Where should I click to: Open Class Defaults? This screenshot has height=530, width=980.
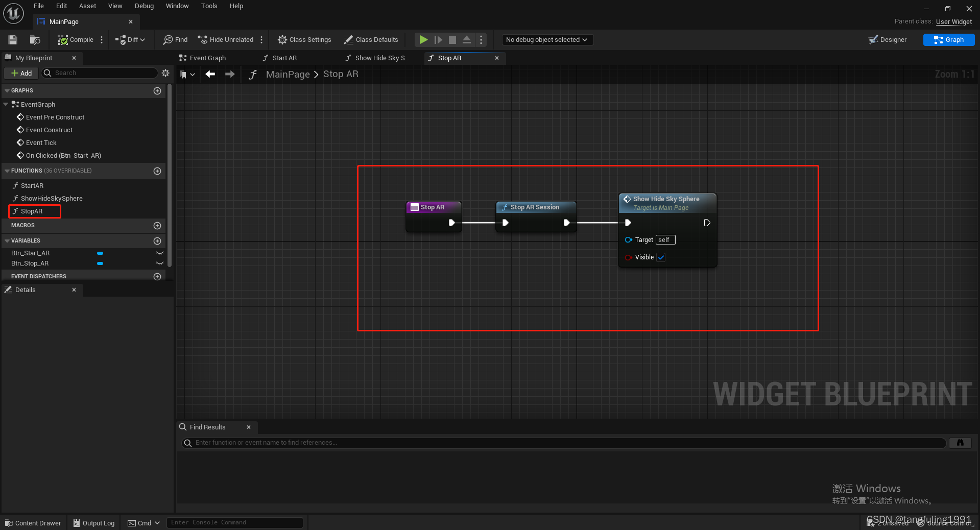[x=371, y=40]
